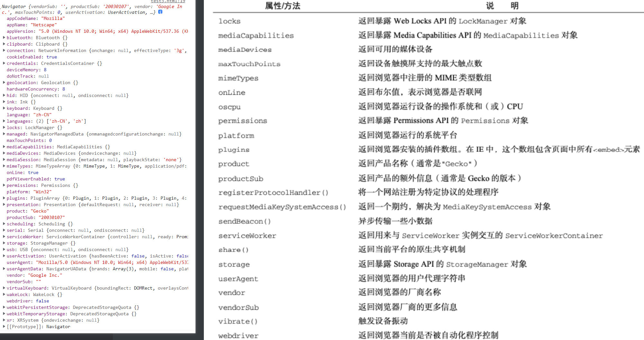Viewport: 644px width, 340px height.
Task: Expand the wakeLock: WakeLock entry
Action: 4,294
